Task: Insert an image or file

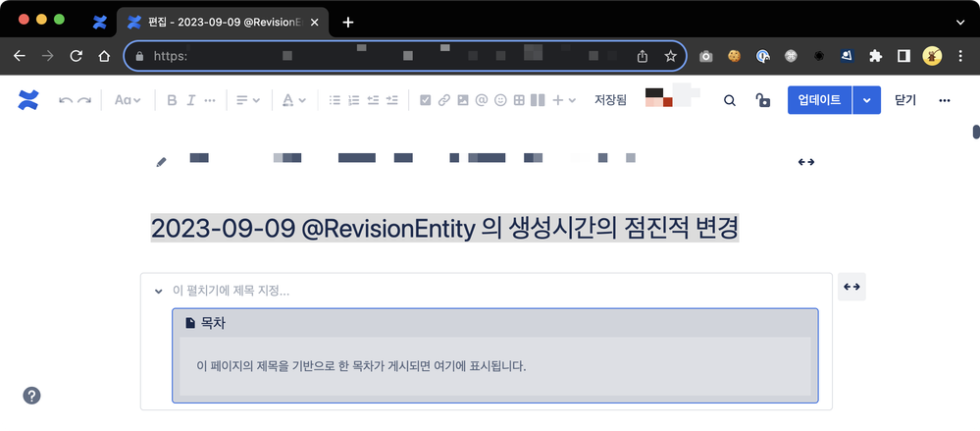Action: [462, 100]
